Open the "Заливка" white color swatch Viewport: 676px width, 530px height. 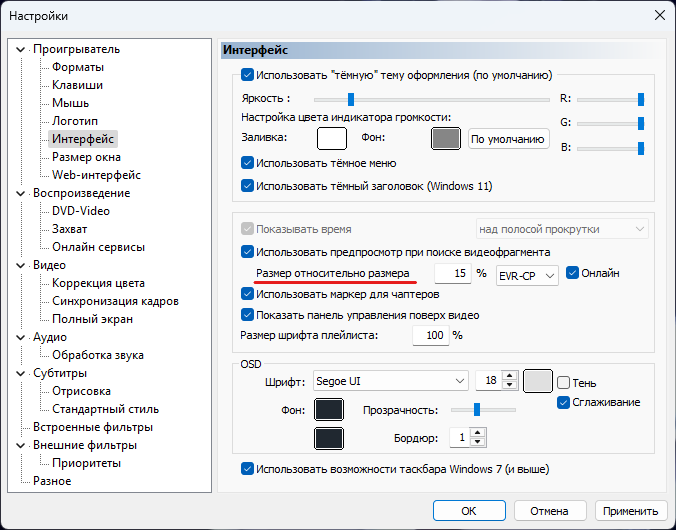332,139
